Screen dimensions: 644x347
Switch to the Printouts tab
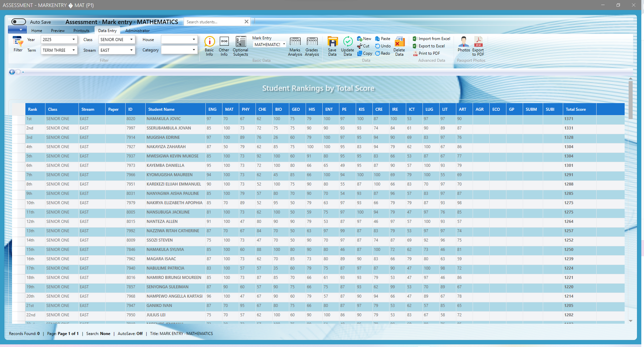pyautogui.click(x=81, y=30)
